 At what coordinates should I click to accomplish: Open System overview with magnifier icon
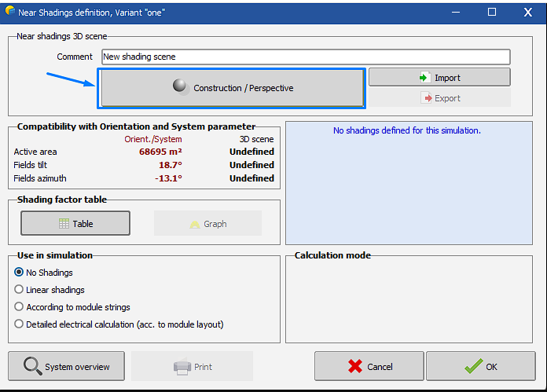click(x=67, y=367)
